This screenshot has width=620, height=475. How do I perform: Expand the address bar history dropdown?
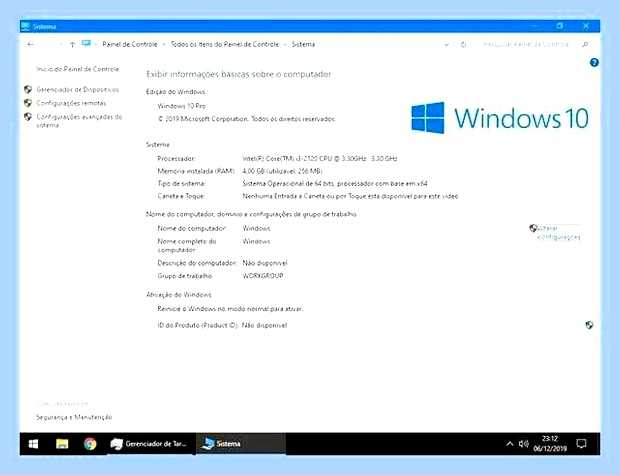(x=447, y=45)
